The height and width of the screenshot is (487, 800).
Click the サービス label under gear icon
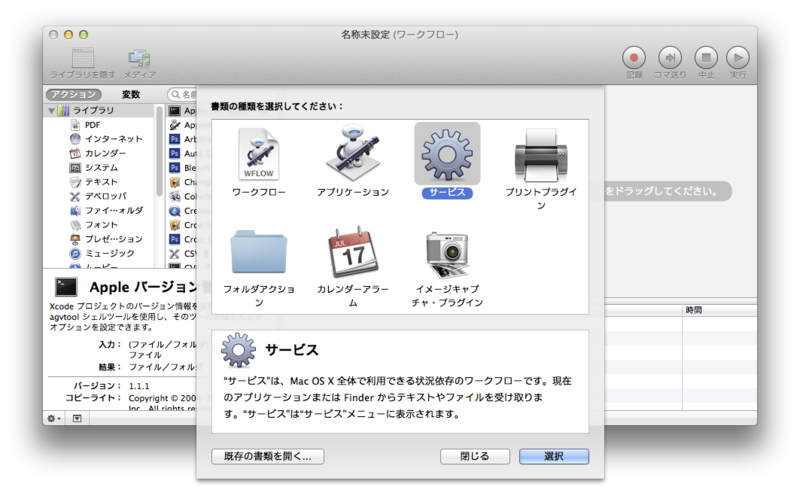point(447,192)
